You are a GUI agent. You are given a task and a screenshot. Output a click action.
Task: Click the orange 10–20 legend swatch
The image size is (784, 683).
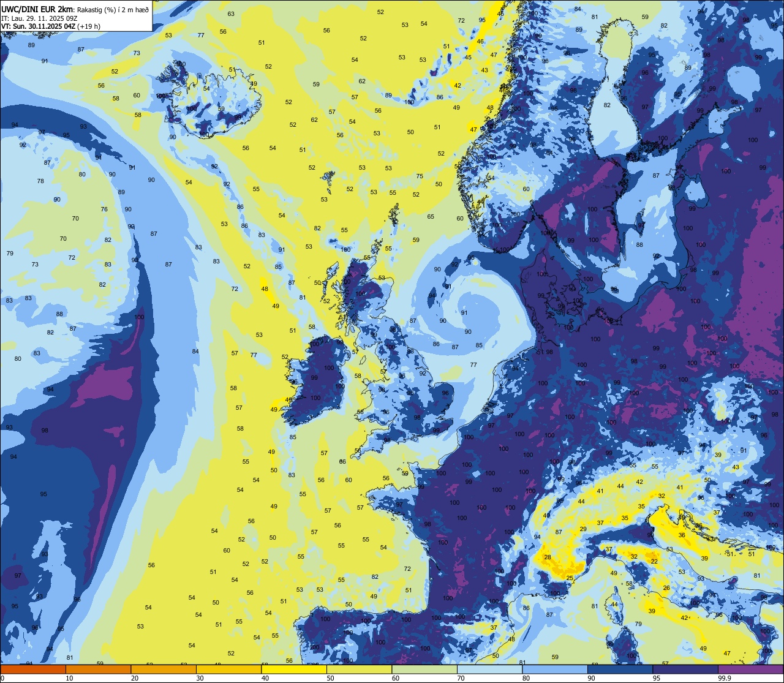coord(98,669)
